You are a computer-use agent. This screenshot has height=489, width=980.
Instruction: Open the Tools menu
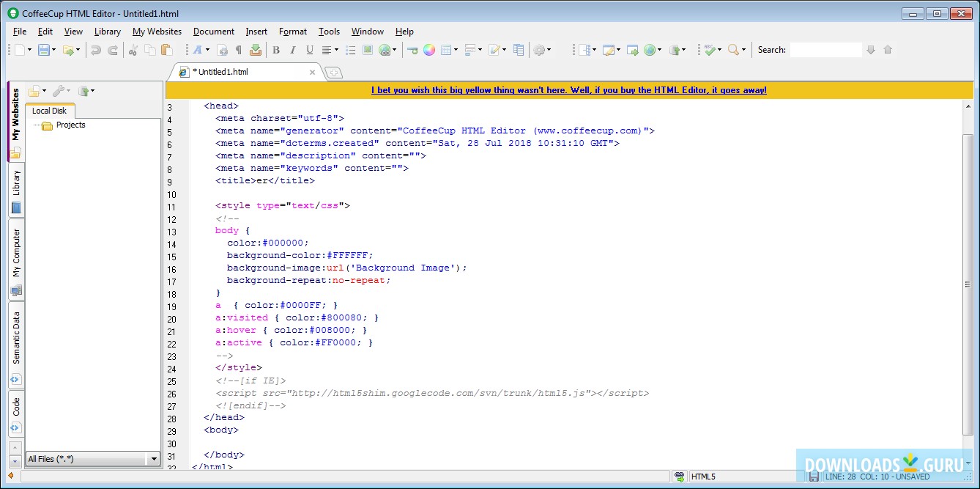(328, 32)
